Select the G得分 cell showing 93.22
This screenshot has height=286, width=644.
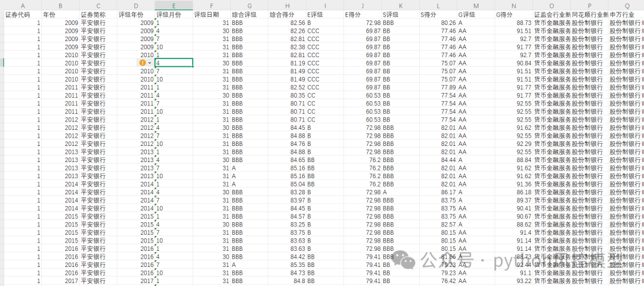514,281
